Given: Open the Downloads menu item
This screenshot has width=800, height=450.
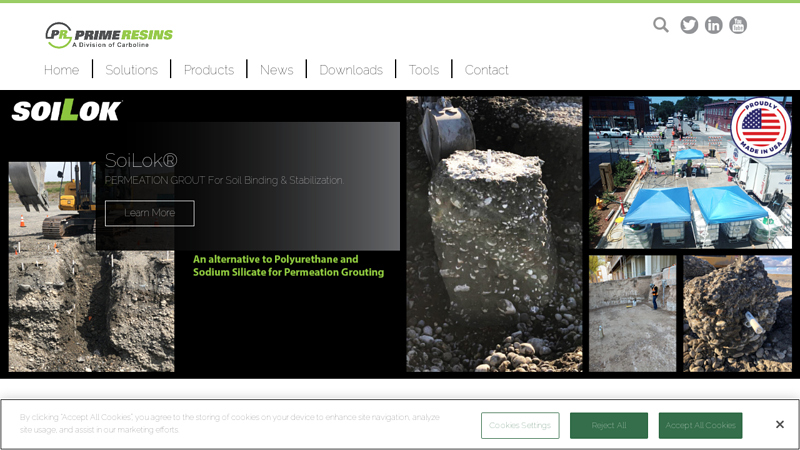Looking at the screenshot, I should pyautogui.click(x=351, y=70).
